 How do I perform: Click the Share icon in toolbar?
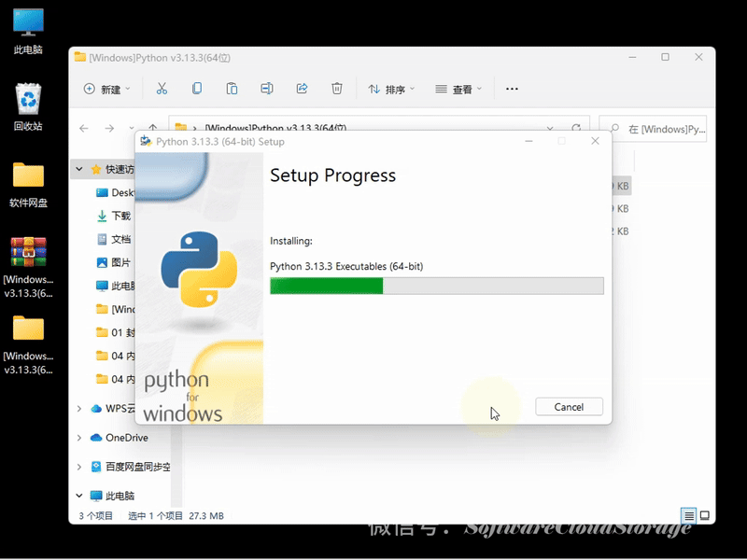(x=302, y=89)
